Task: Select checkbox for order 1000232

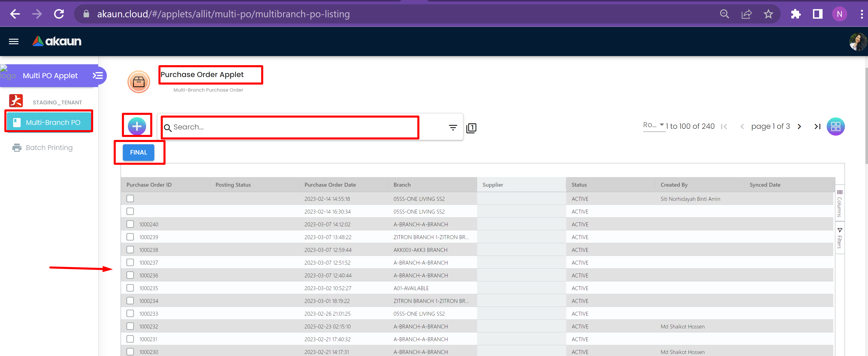Action: point(130,326)
